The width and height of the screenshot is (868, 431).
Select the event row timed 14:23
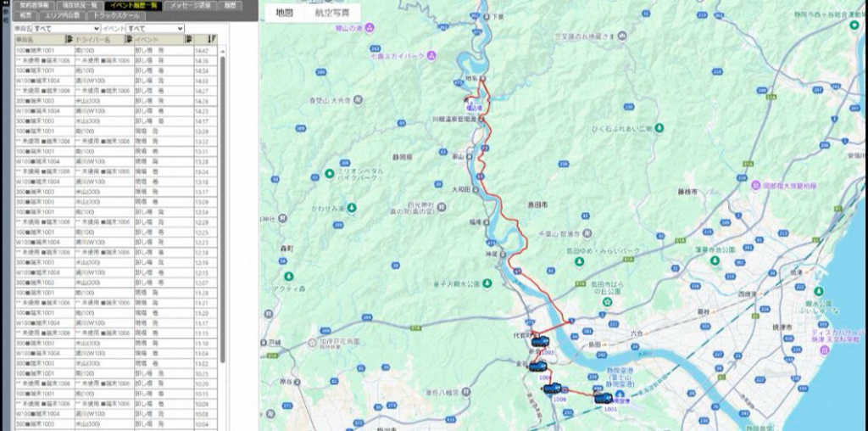click(x=115, y=111)
